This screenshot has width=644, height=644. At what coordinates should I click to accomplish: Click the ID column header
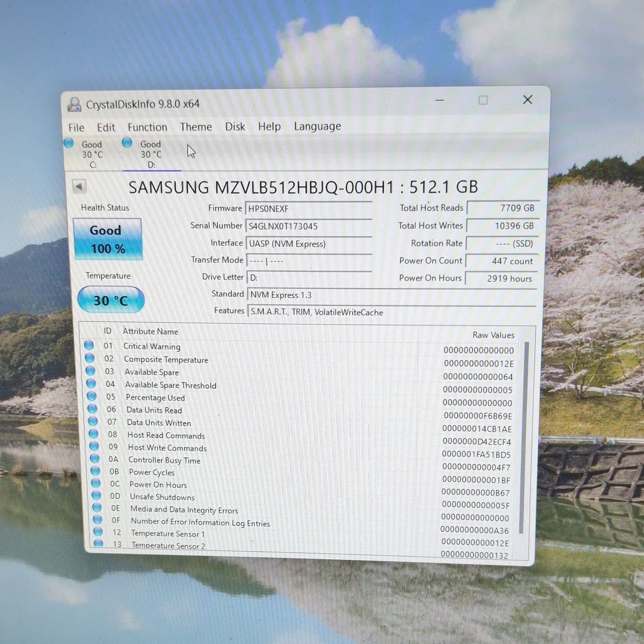coord(107,331)
